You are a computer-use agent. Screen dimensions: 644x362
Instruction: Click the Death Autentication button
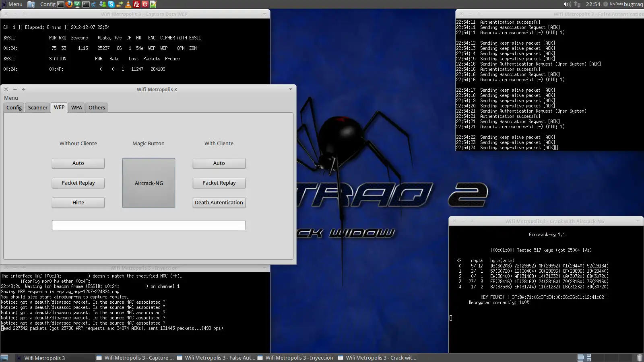(219, 202)
